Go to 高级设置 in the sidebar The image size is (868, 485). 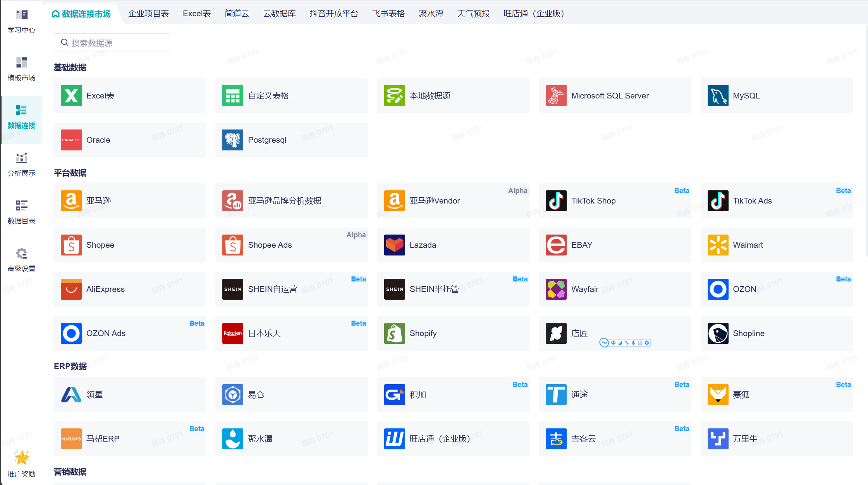click(x=21, y=259)
